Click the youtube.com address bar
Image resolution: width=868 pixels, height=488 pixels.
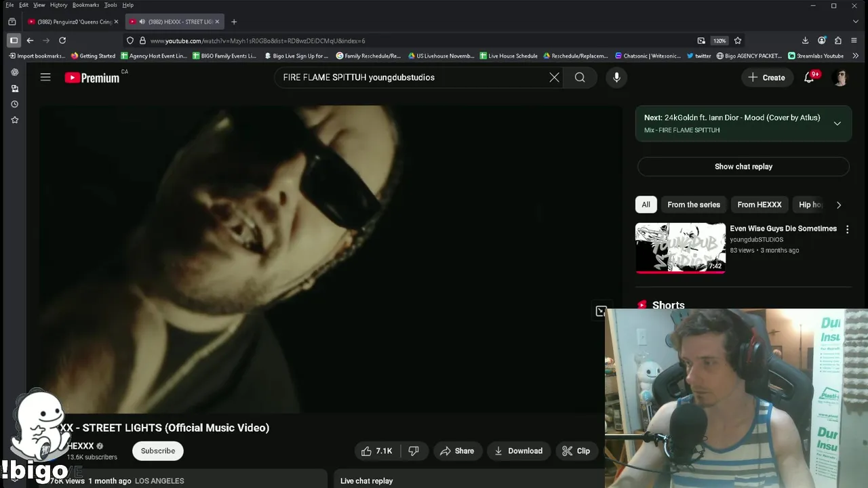pos(420,41)
